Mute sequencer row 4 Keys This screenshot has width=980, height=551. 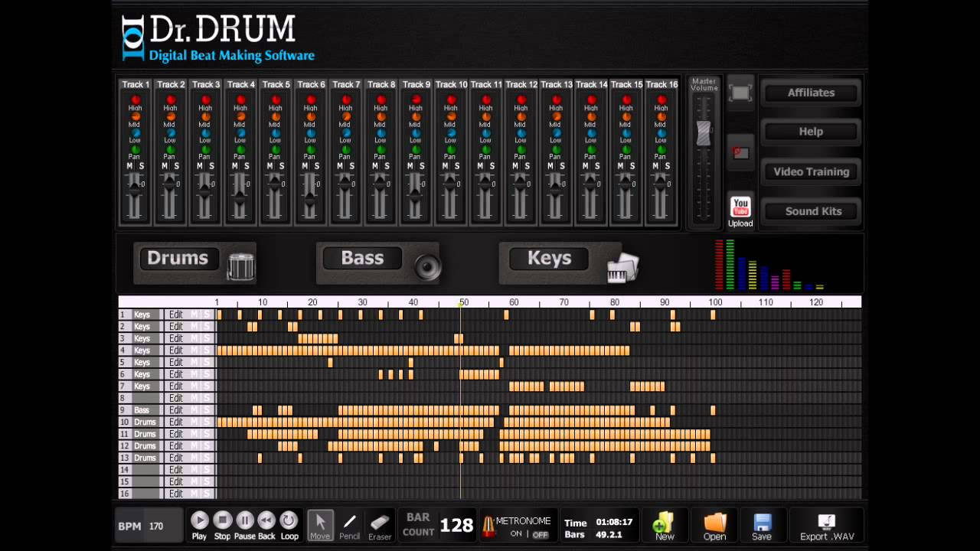[194, 350]
